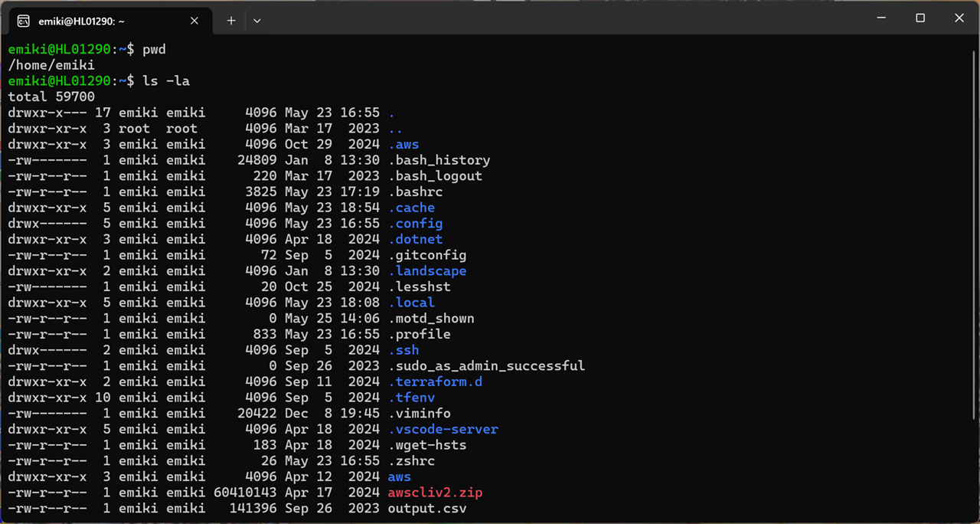The image size is (980, 524).
Task: Click the .gitconfig file name
Action: click(x=427, y=255)
